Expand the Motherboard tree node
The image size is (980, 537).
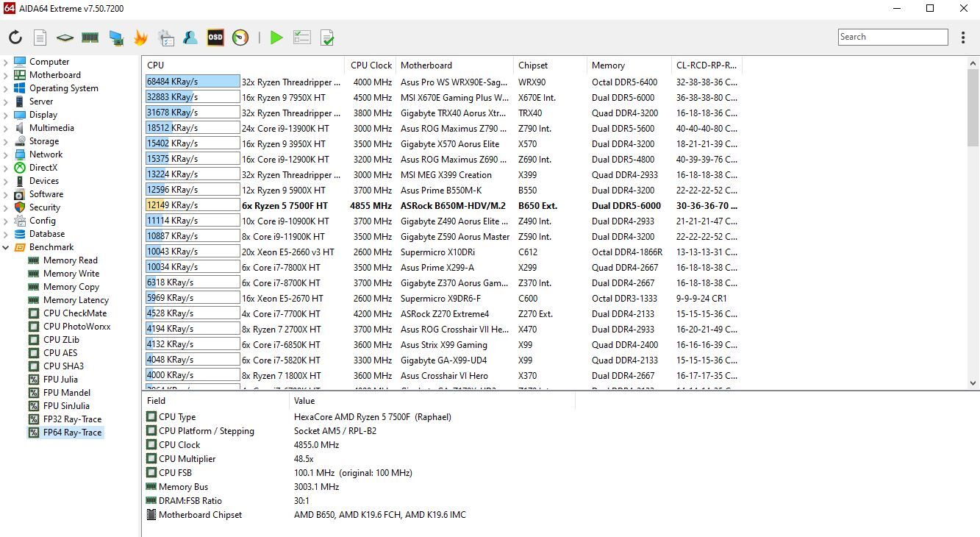click(6, 75)
